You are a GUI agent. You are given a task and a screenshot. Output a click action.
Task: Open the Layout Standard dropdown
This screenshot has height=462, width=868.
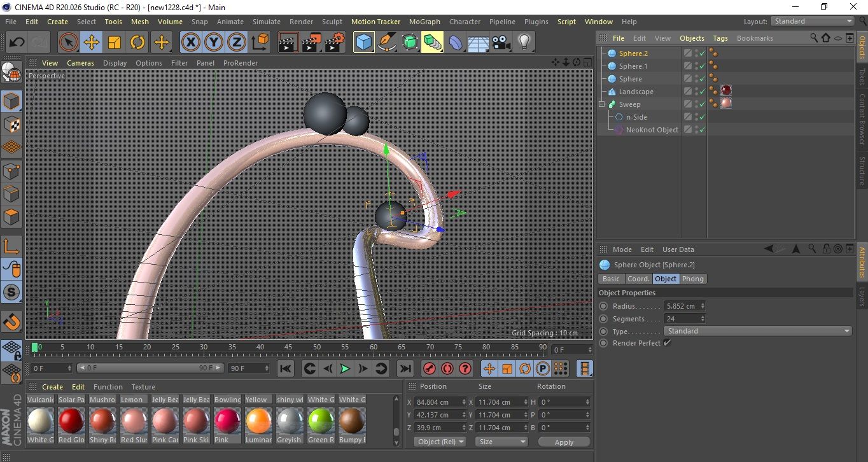click(813, 21)
